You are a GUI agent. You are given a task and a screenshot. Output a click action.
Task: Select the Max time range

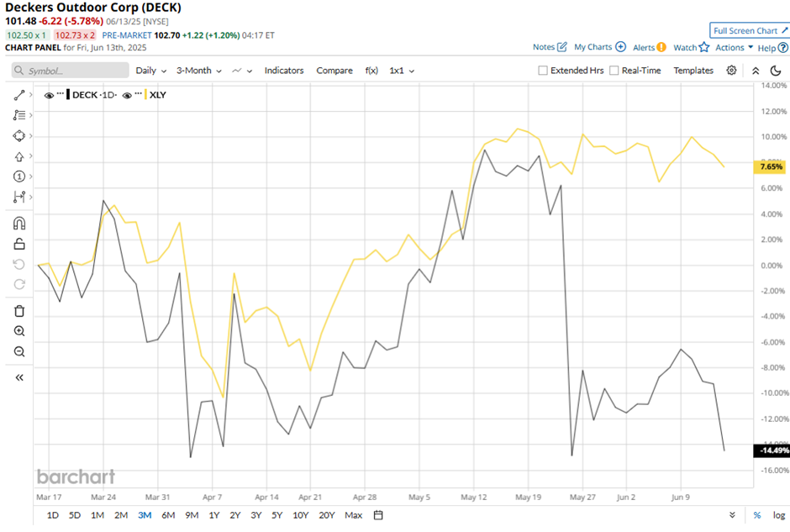[x=354, y=515]
